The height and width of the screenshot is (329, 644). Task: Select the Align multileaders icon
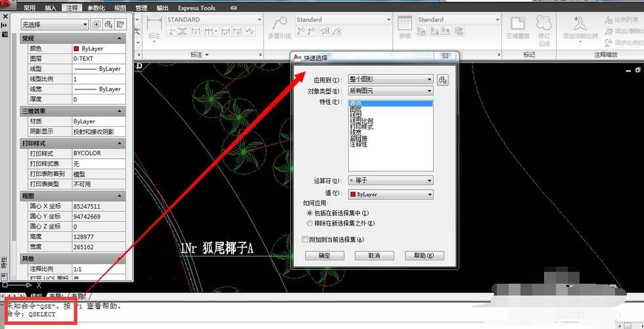click(325, 31)
